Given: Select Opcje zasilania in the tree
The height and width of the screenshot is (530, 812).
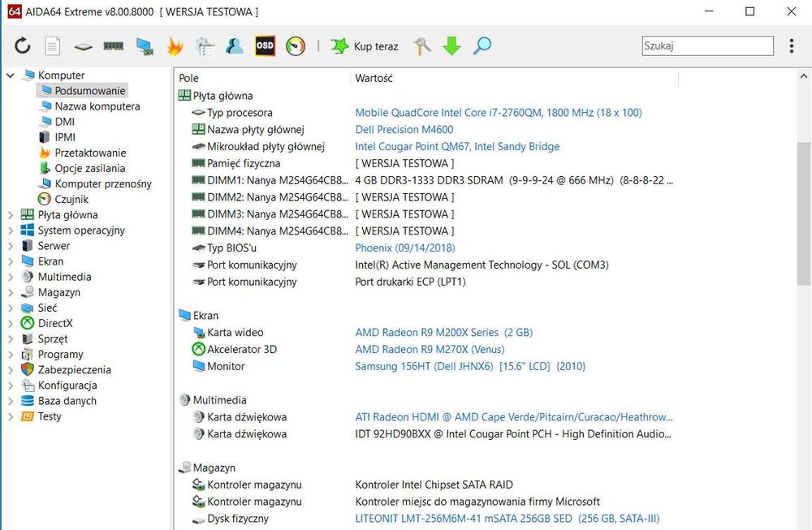Looking at the screenshot, I should coord(89,168).
